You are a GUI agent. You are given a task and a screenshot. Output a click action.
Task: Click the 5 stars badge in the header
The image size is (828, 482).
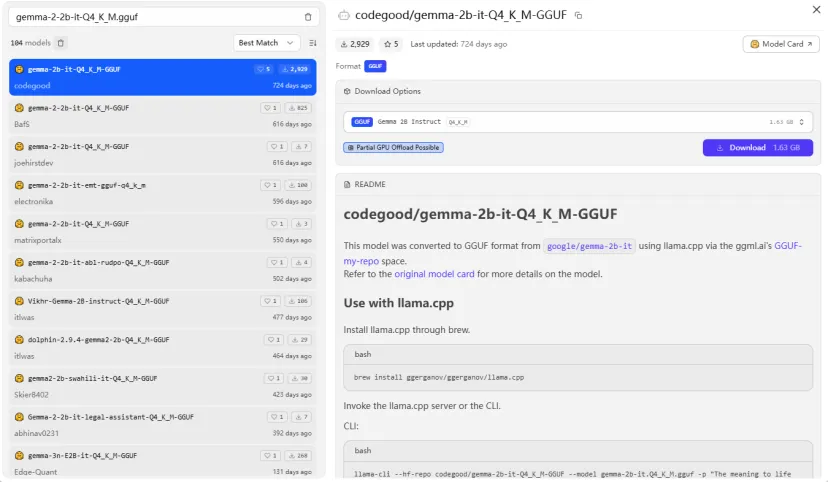click(x=391, y=44)
